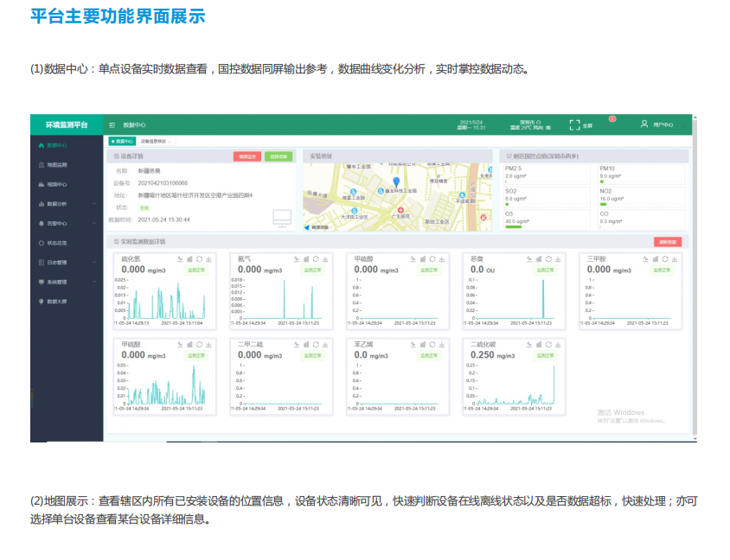Click the red 刷新数据 button
Viewport: 730px width, 560px height.
[667, 242]
